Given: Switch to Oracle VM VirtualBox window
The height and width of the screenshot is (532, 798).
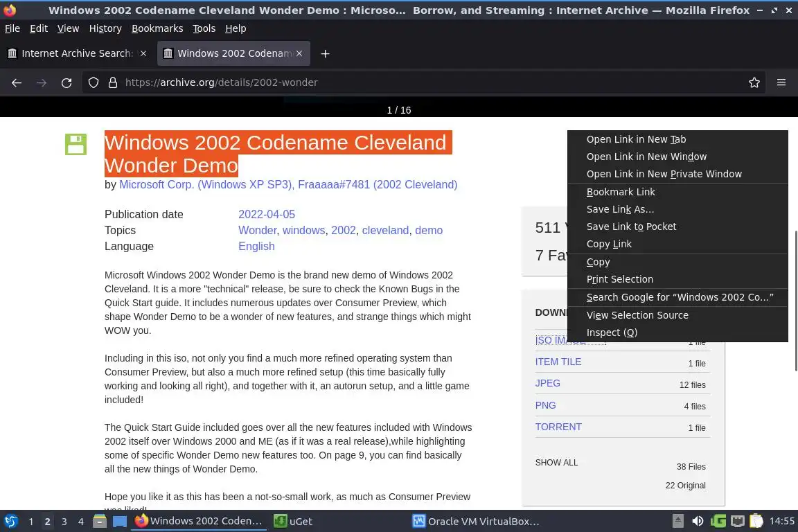Looking at the screenshot, I should coord(475,521).
